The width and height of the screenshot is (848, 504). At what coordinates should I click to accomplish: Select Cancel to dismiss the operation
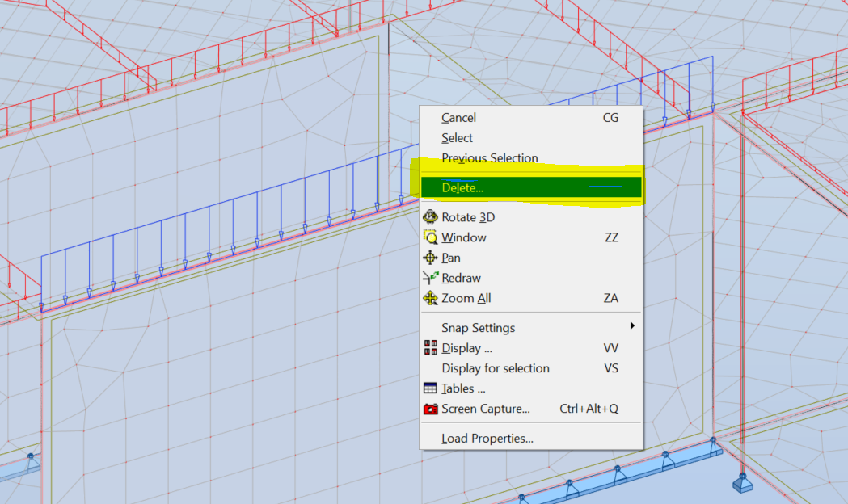tap(458, 117)
